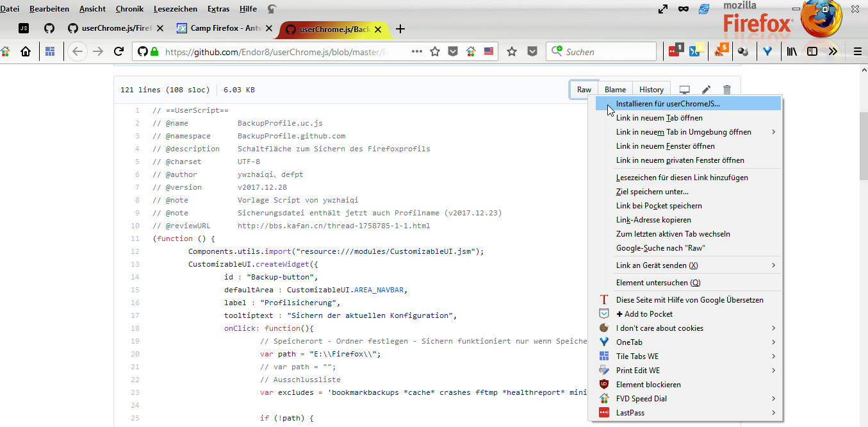Screen dimensions: 868x427
Task: Edit this file with pencil icon
Action: 706,90
